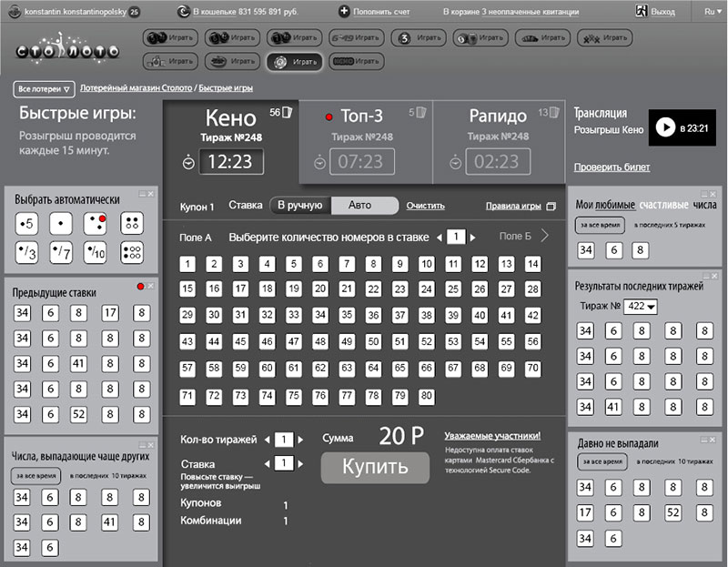This screenshot has height=567, width=728.
Task: Switch to the Топ-3 game tab
Action: 364,116
